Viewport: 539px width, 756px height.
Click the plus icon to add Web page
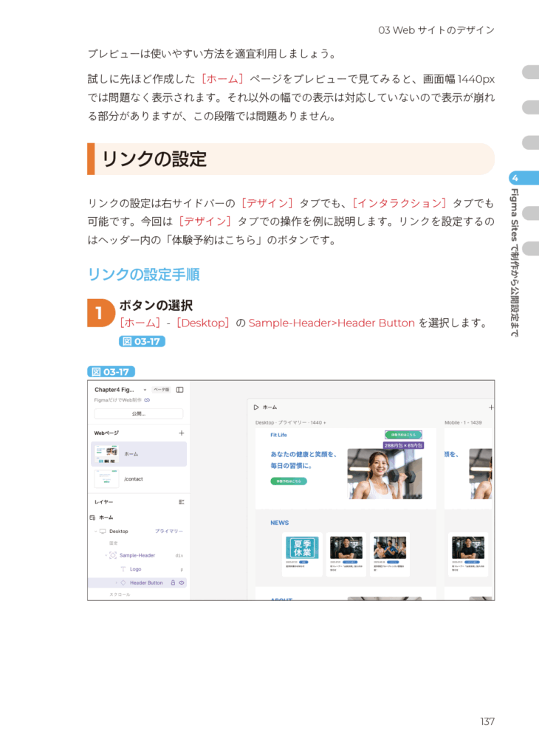[181, 433]
